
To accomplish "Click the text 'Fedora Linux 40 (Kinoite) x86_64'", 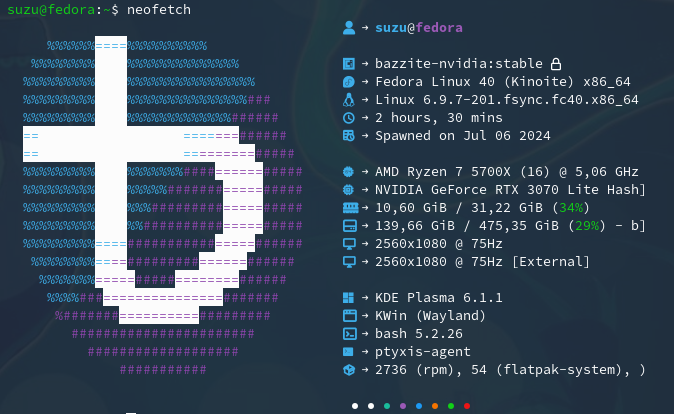I will (x=503, y=82).
